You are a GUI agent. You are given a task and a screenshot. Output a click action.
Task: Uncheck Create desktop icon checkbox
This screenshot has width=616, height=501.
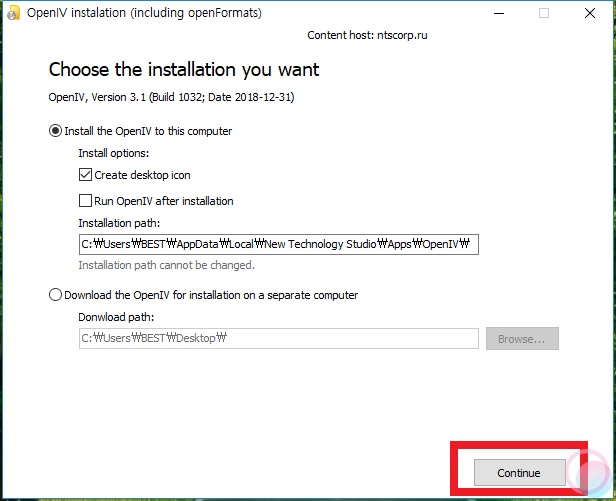pos(85,174)
